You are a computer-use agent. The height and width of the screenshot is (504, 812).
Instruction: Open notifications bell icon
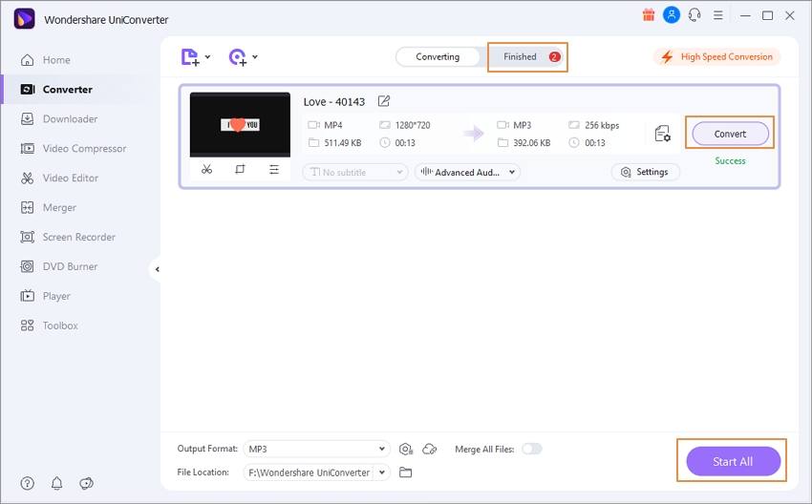(57, 483)
